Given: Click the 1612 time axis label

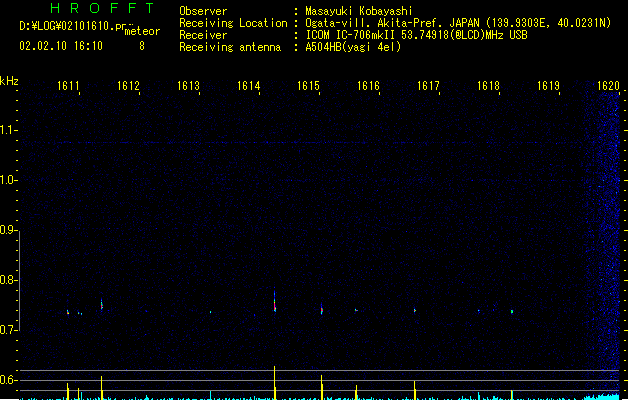Looking at the screenshot, I should [128, 86].
